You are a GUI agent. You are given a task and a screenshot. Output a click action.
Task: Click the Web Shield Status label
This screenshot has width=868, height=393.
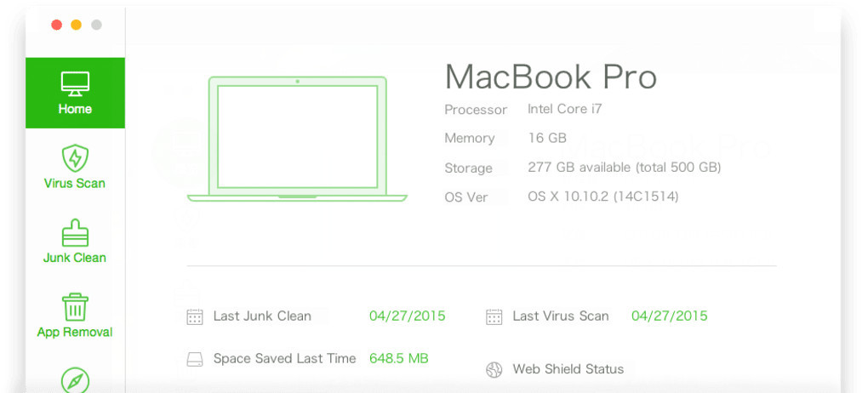568,369
